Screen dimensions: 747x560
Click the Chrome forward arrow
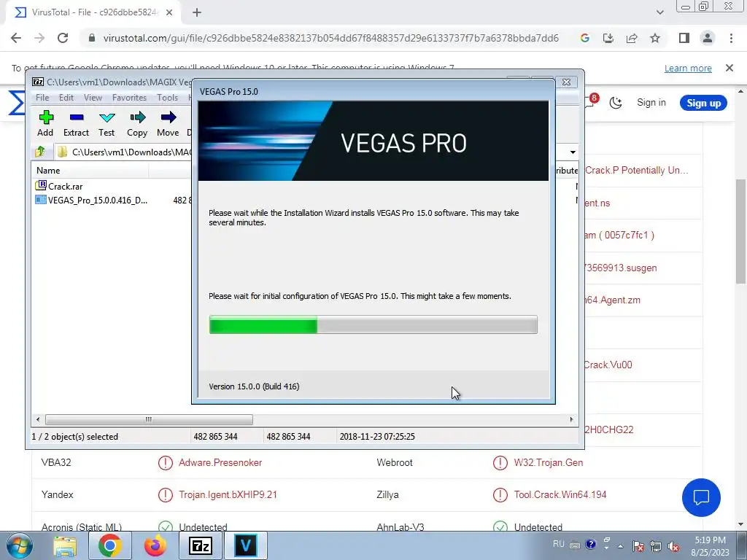pos(39,38)
